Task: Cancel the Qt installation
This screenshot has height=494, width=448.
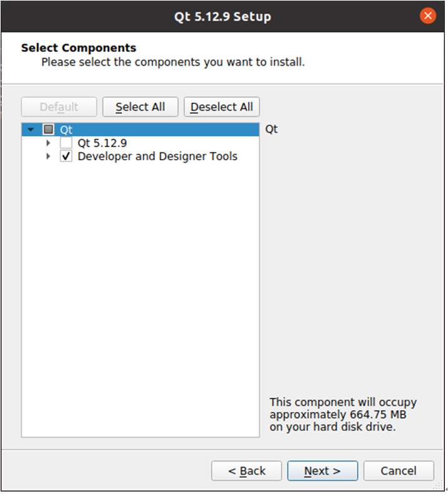Action: point(399,471)
